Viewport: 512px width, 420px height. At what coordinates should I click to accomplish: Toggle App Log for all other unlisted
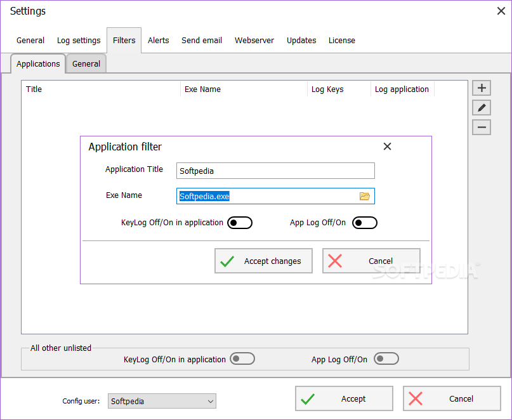[x=386, y=358]
